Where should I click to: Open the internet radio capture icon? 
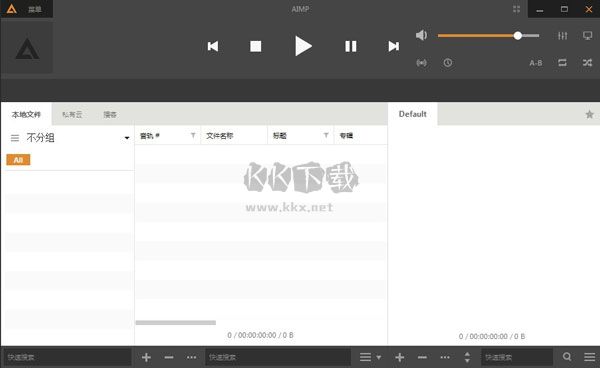[421, 62]
